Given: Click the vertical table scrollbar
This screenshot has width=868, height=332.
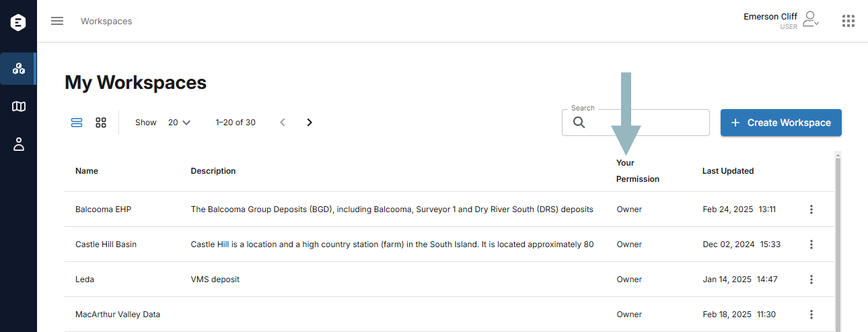Looking at the screenshot, I should (838, 242).
